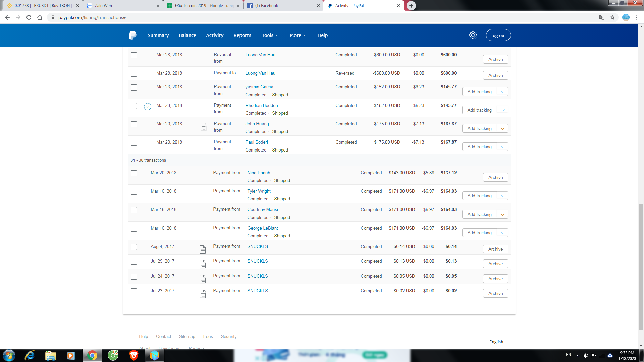Open Brave browser from taskbar
The height and width of the screenshot is (362, 644).
134,355
